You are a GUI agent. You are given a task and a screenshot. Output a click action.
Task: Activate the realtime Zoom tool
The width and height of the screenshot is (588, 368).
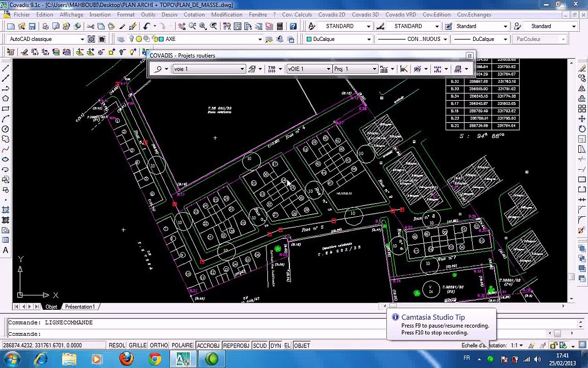(192, 26)
